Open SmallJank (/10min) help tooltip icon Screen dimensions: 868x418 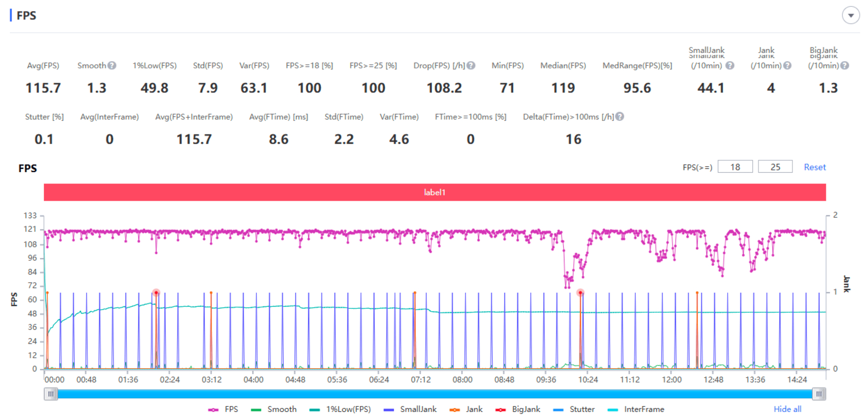[x=730, y=66]
